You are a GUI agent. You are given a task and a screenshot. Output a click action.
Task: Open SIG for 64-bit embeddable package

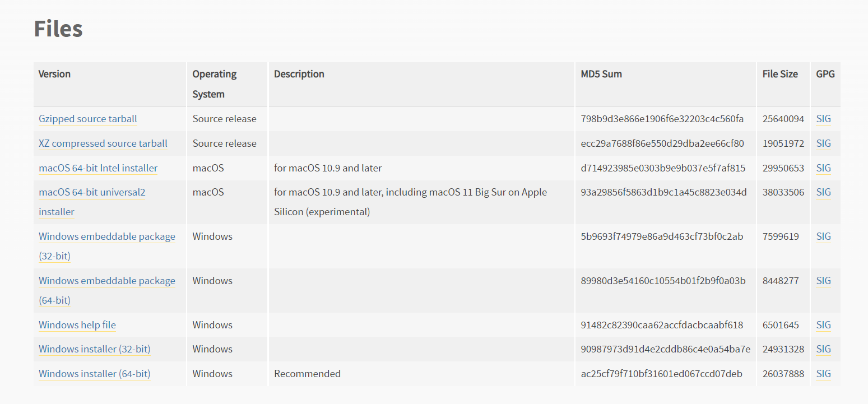tap(824, 281)
